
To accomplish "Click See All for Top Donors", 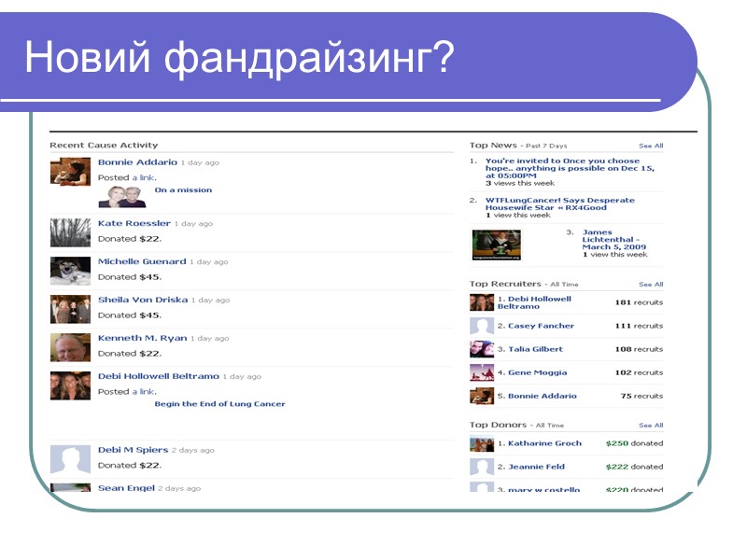I will coord(651,426).
